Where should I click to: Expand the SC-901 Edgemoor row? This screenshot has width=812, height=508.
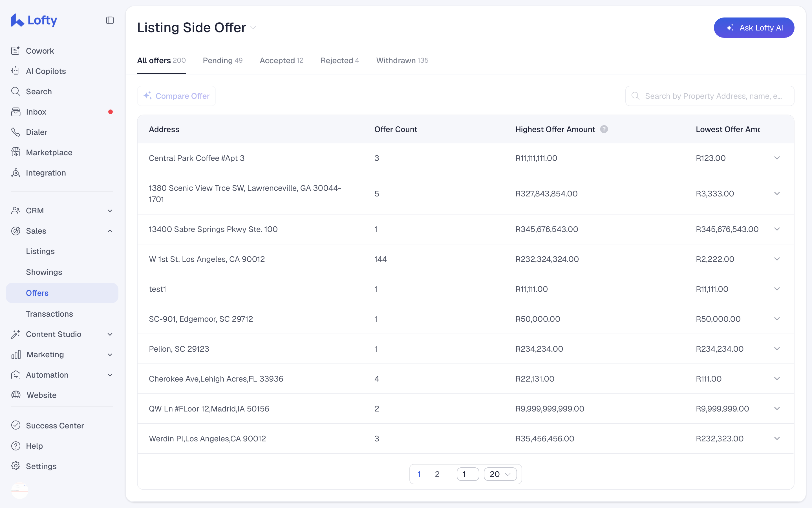point(777,319)
